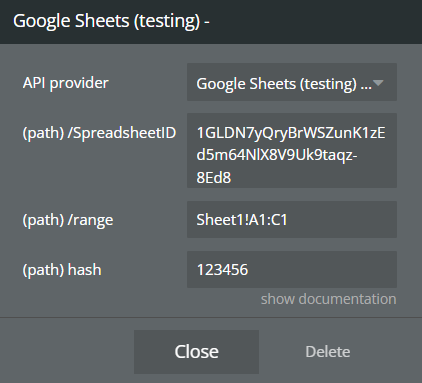422x383 pixels.
Task: Click the (path) /SpreadsheetID label
Action: (99, 133)
